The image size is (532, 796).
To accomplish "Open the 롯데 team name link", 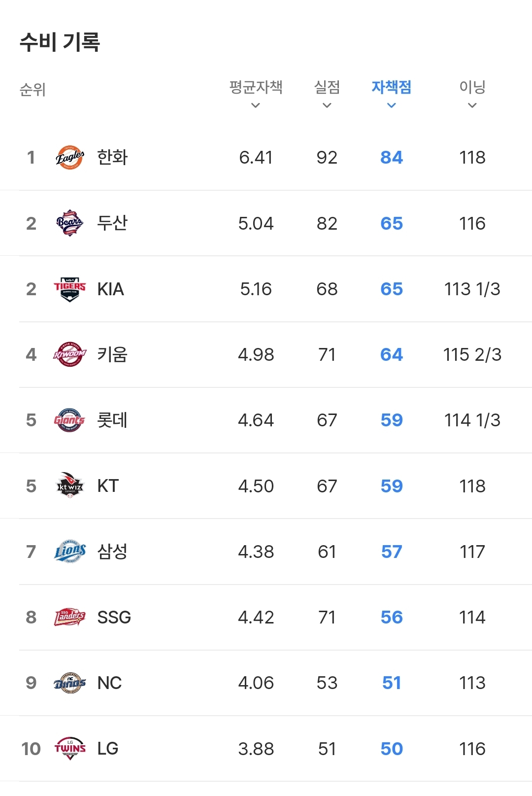I will [112, 420].
